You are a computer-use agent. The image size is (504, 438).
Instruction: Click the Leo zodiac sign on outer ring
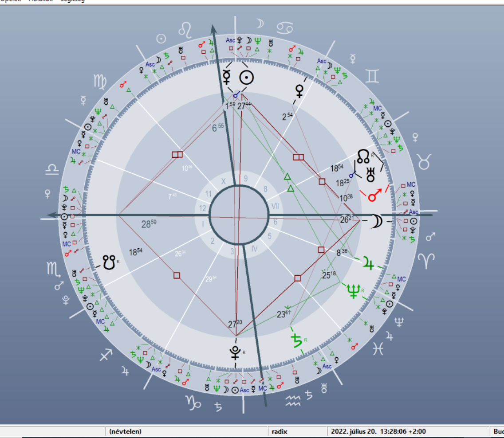pos(185,31)
